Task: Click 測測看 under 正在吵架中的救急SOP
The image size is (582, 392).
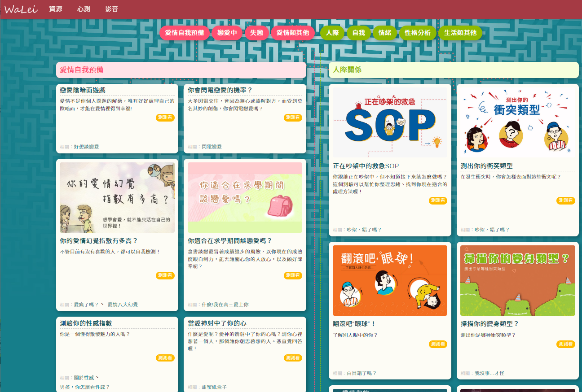Action: pos(438,200)
